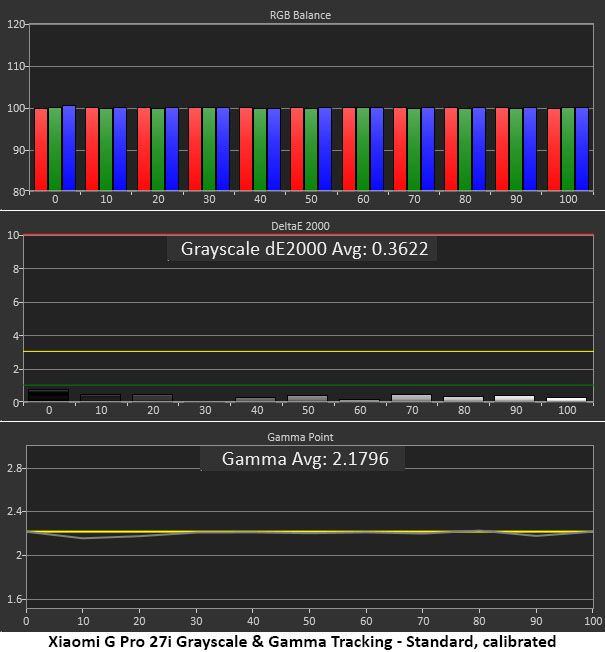This screenshot has height=652, width=605.
Task: Click the DeltaE 2000 chart title
Action: point(300,226)
